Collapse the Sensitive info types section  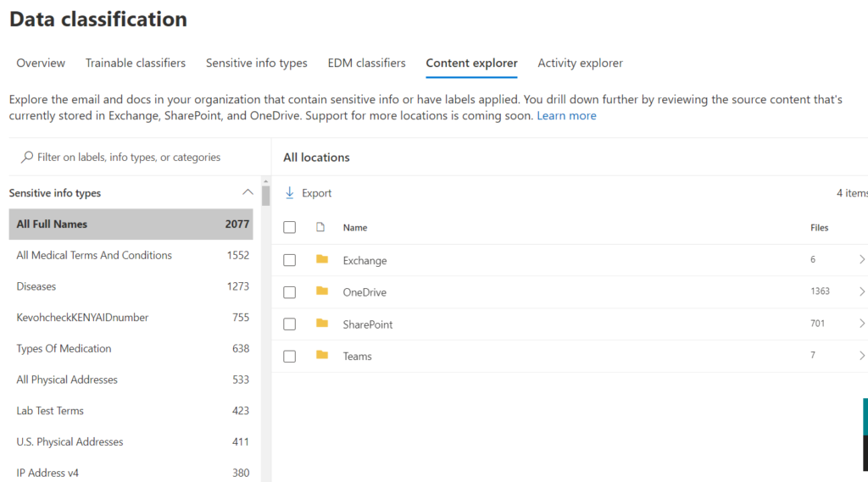[248, 192]
